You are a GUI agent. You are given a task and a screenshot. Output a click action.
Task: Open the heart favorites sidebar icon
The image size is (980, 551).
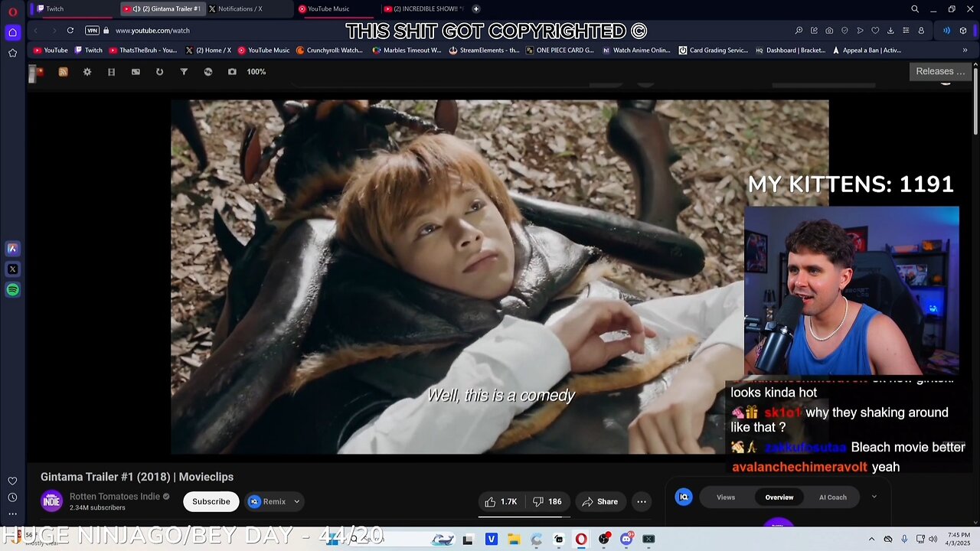12,481
